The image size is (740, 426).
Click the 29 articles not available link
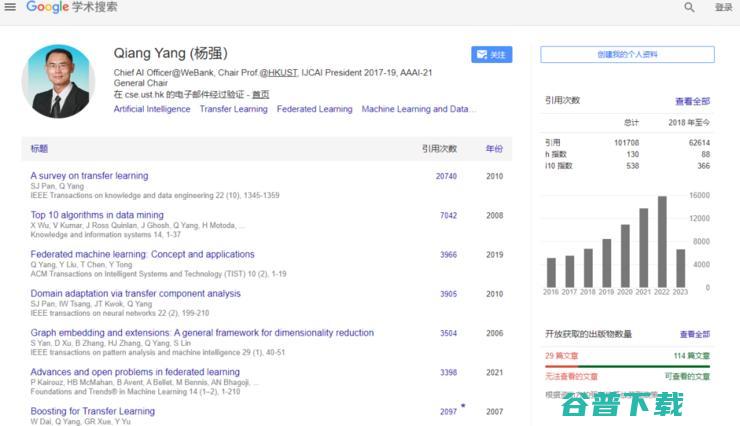[x=562, y=356]
